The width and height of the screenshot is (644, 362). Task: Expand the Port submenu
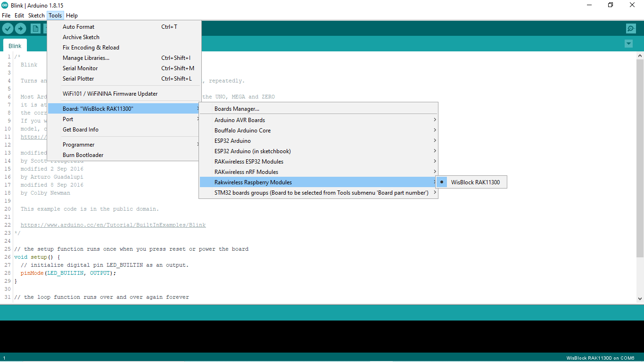pyautogui.click(x=124, y=119)
